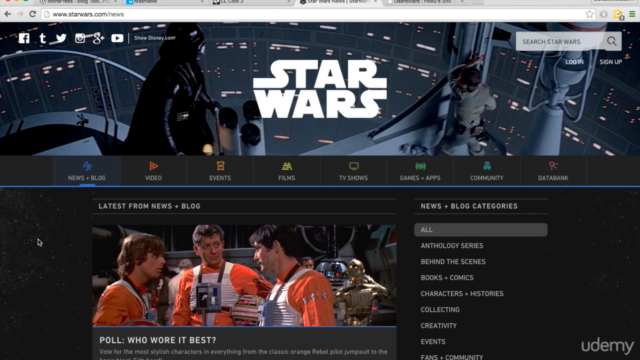Click the Games + Apps nav icon
640x360 pixels.
pyautogui.click(x=420, y=166)
